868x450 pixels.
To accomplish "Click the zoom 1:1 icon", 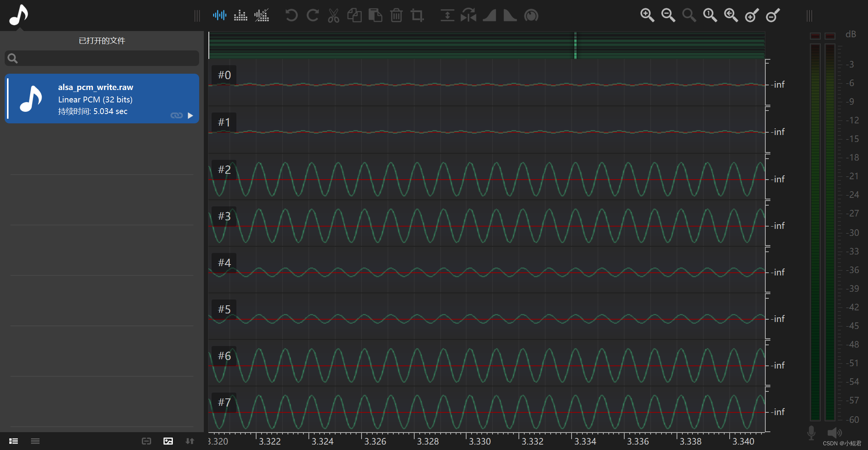I will pyautogui.click(x=710, y=16).
